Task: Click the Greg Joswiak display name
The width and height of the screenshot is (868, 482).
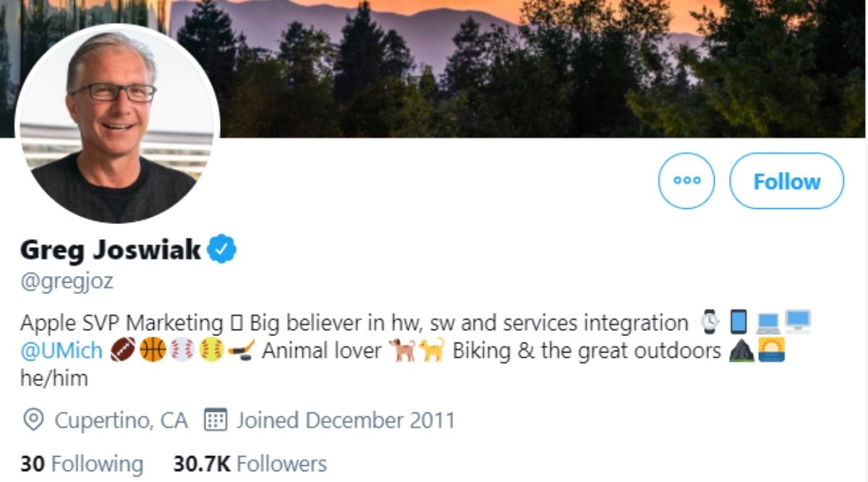Action: coord(111,249)
